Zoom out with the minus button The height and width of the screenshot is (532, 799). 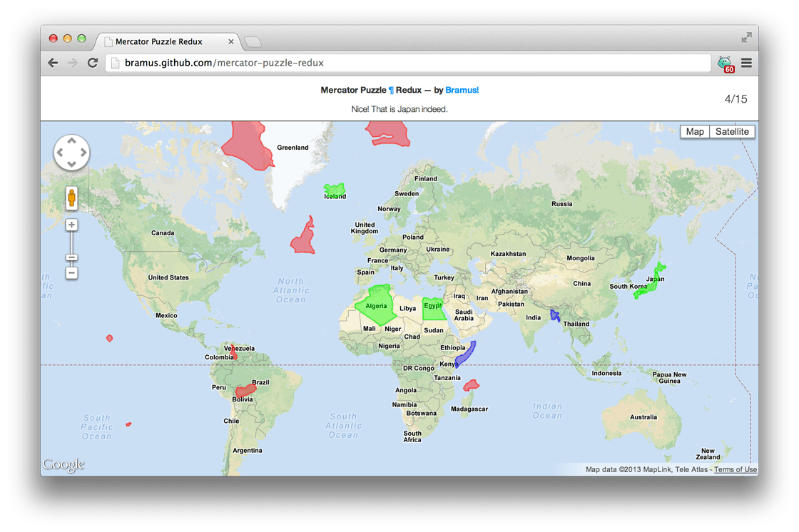(71, 272)
